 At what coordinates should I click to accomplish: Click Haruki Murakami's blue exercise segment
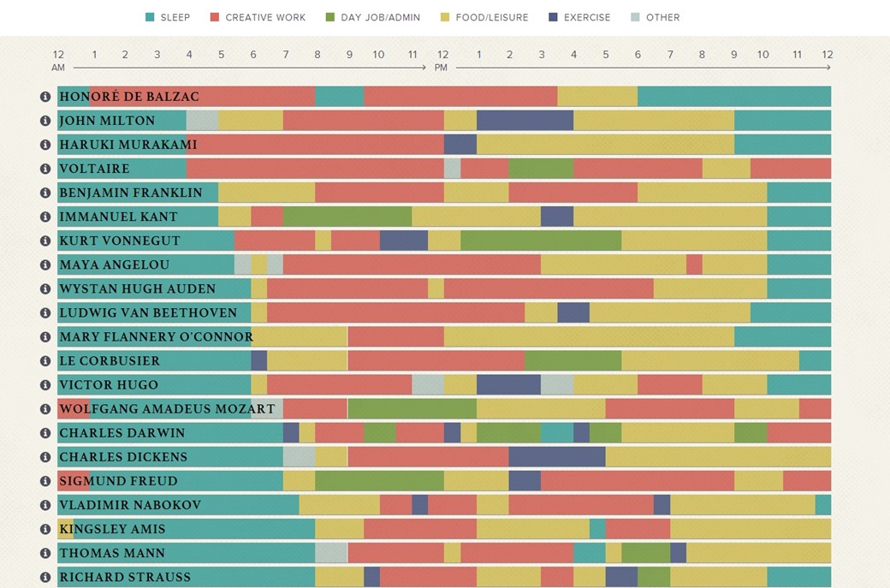(x=460, y=145)
